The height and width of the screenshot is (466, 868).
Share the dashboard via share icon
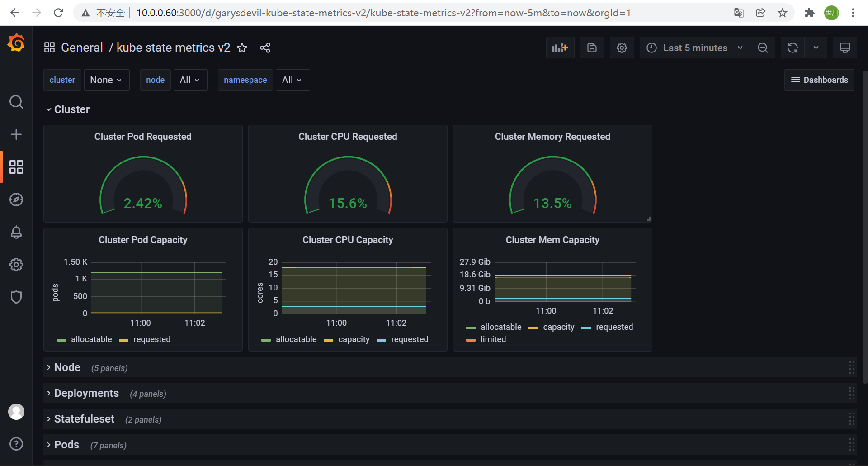pyautogui.click(x=265, y=48)
